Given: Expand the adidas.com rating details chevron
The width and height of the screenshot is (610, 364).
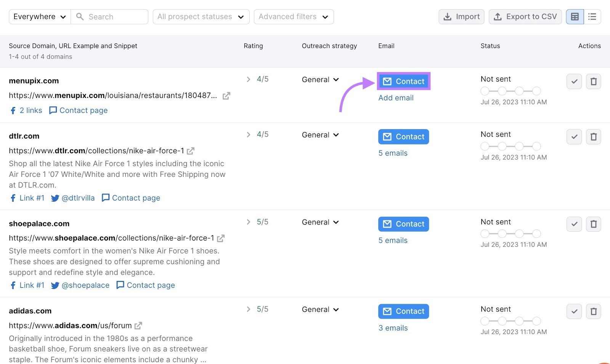Looking at the screenshot, I should point(249,309).
